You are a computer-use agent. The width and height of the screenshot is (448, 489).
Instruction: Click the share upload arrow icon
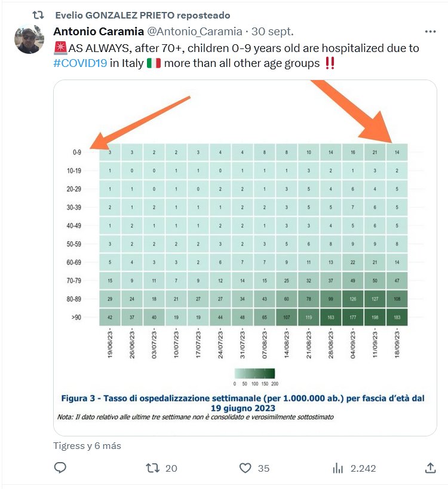tap(429, 468)
